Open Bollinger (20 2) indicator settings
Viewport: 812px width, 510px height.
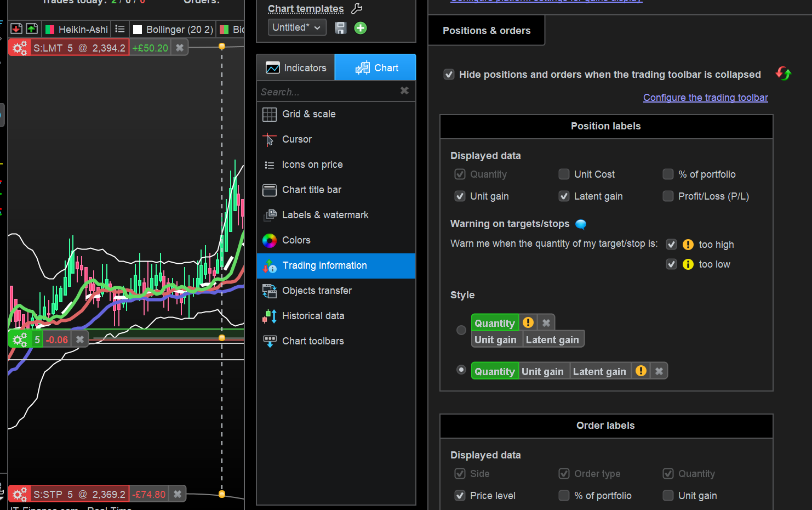tap(180, 30)
